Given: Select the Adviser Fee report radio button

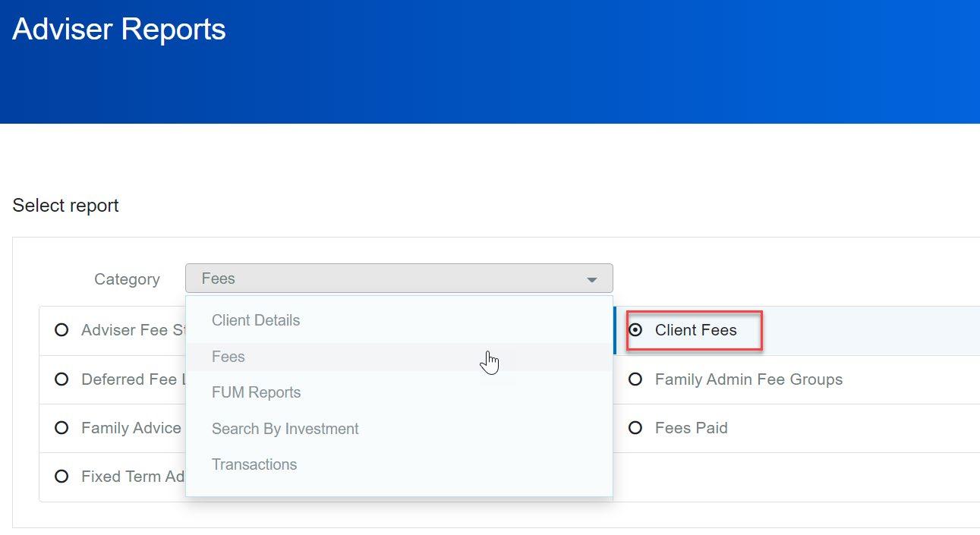Looking at the screenshot, I should tap(61, 330).
